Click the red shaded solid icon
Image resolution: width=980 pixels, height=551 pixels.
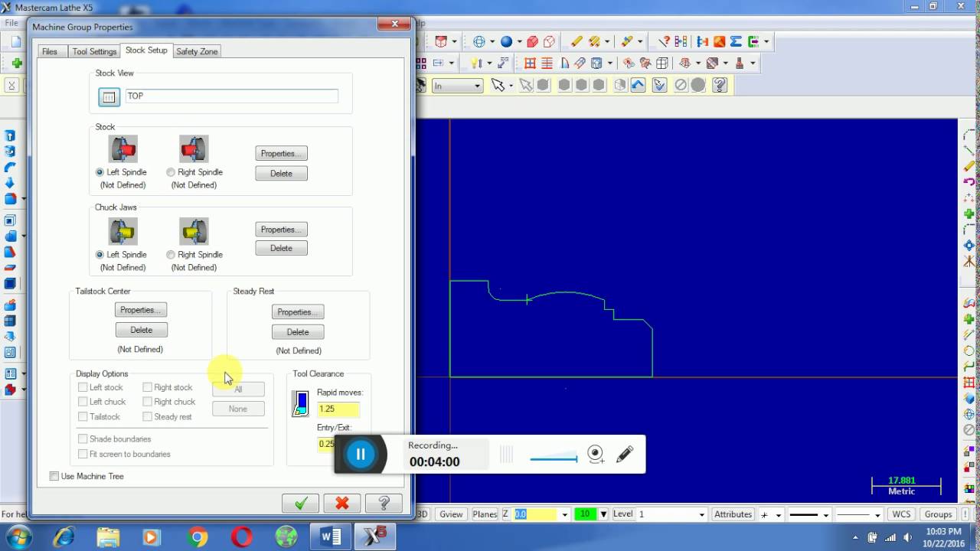click(532, 41)
